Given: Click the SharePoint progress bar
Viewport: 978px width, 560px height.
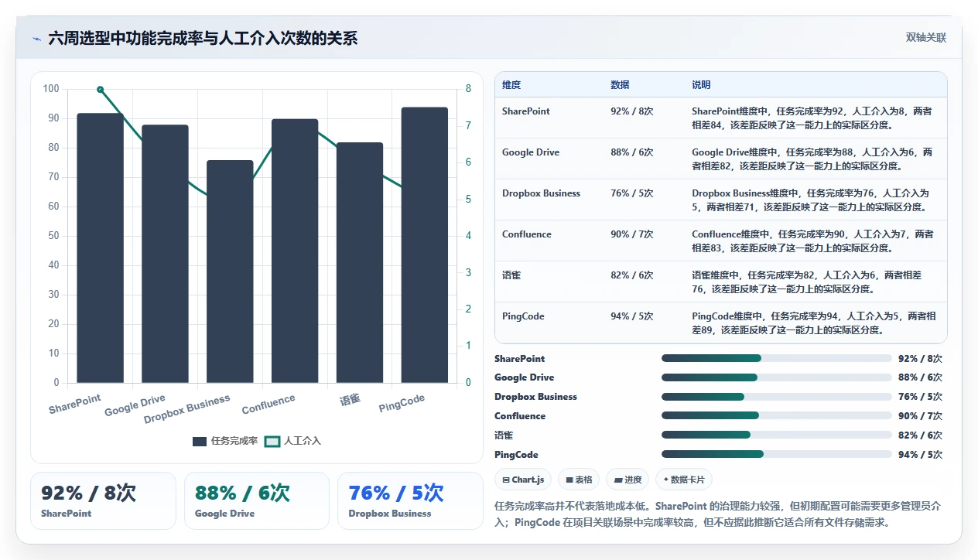Looking at the screenshot, I should click(x=777, y=358).
